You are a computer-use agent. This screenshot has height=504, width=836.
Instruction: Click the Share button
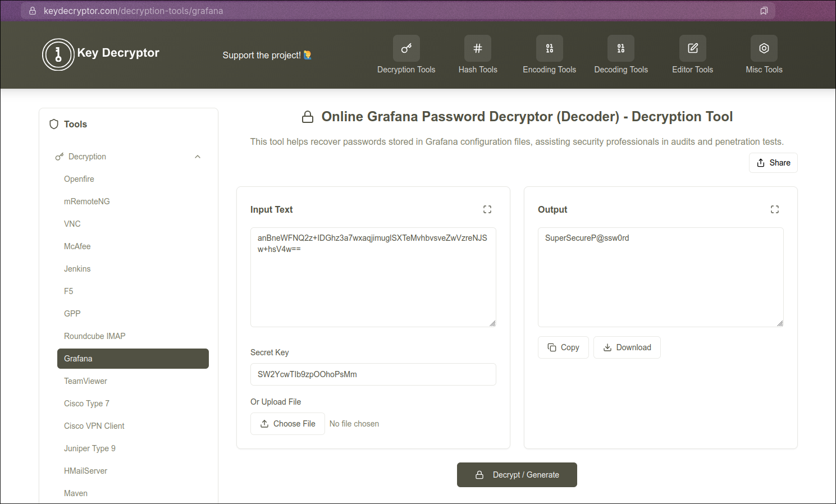773,163
